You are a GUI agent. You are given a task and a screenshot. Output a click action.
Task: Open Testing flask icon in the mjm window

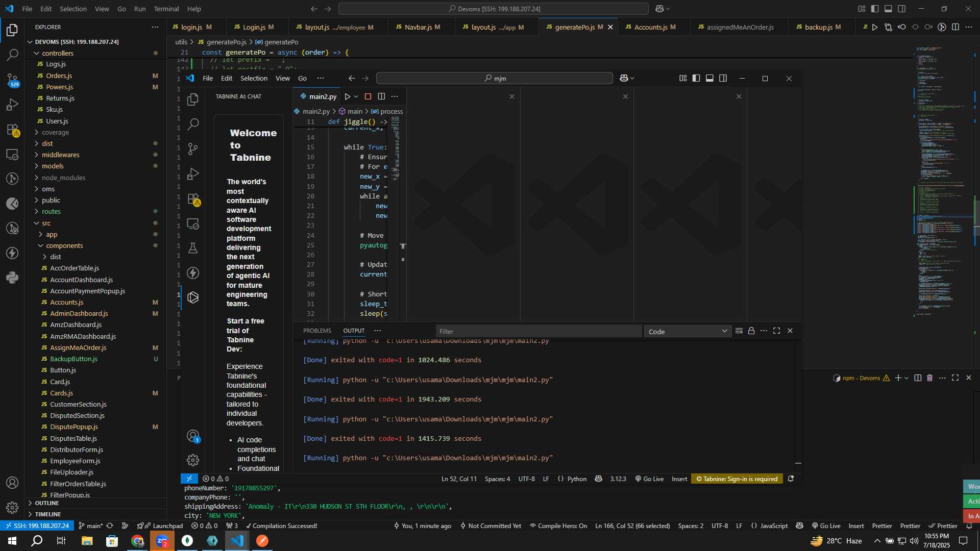(193, 248)
